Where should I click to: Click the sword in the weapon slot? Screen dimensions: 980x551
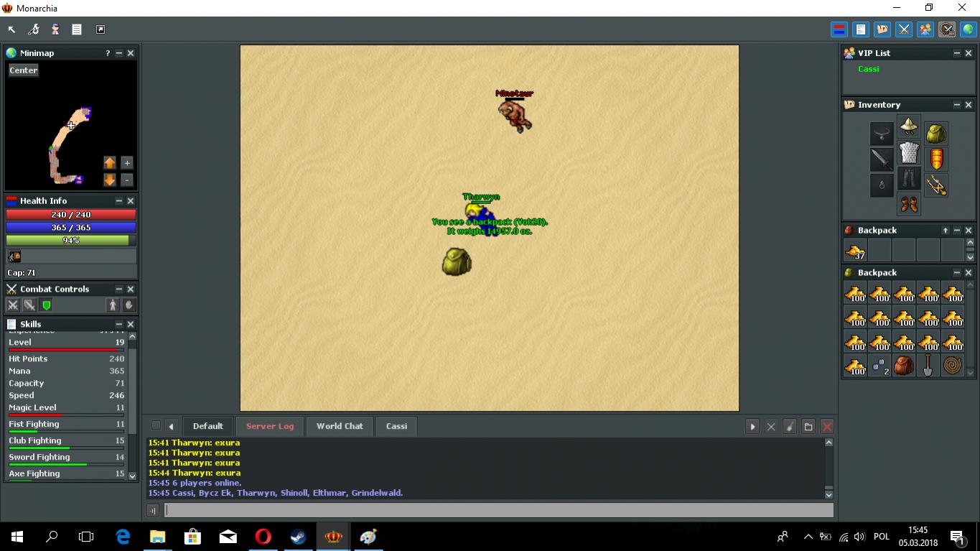[882, 159]
